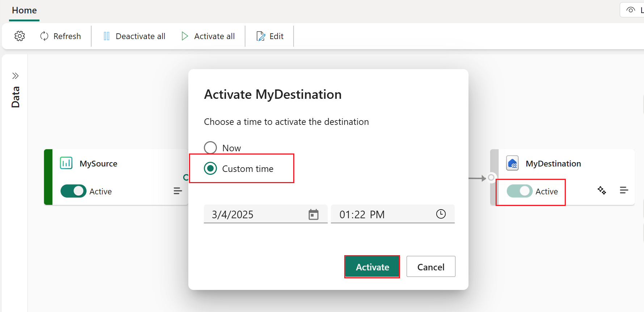Click the MySource chart icon
The image size is (644, 312).
(66, 163)
